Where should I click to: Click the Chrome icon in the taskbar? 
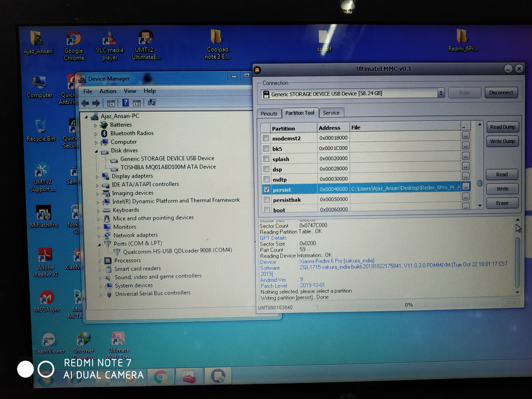[x=161, y=377]
